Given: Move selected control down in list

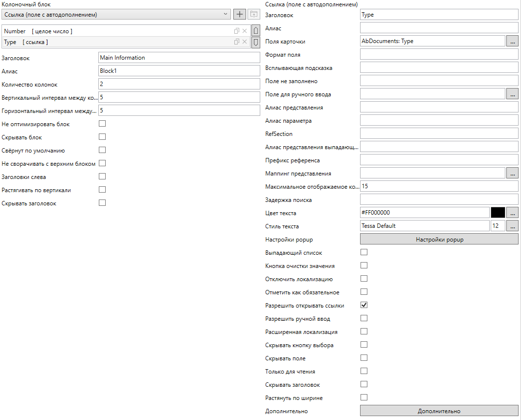Looking at the screenshot, I should (x=255, y=43).
